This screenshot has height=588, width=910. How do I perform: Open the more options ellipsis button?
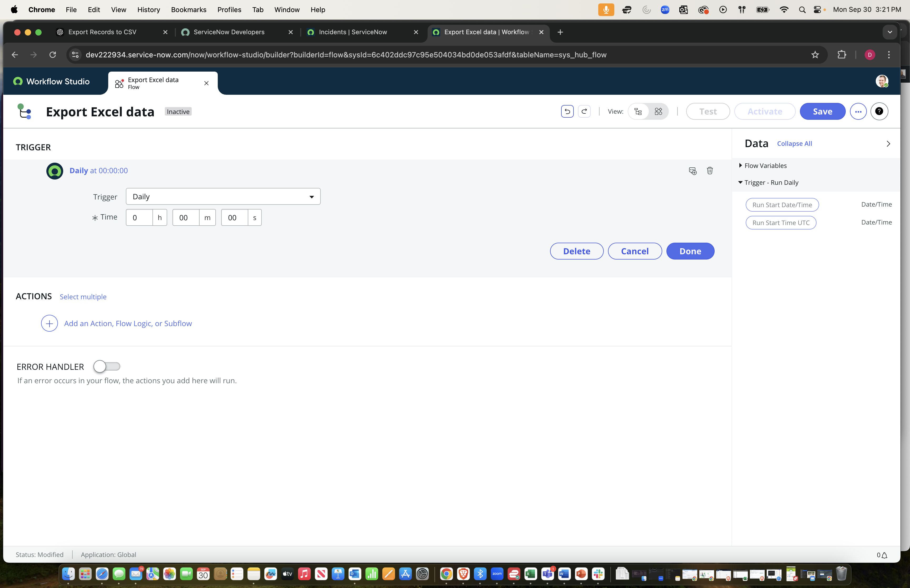(x=858, y=112)
